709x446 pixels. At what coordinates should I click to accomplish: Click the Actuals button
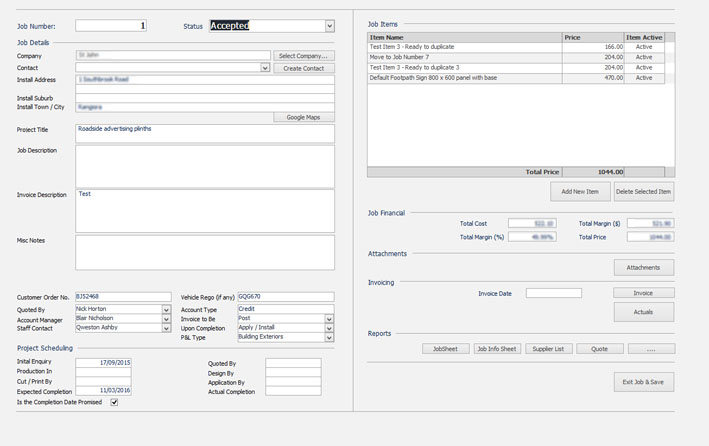click(x=643, y=312)
